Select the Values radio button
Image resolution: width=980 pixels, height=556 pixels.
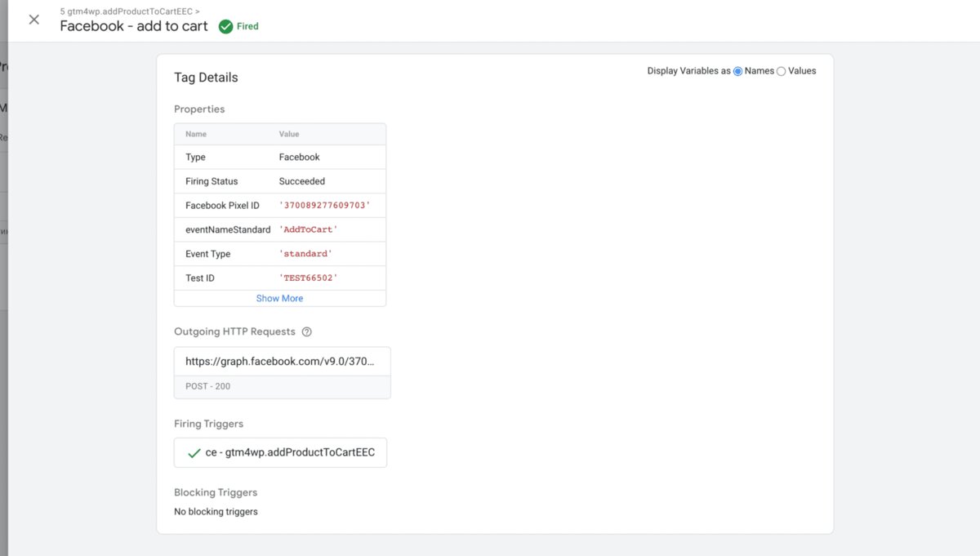[x=782, y=71]
